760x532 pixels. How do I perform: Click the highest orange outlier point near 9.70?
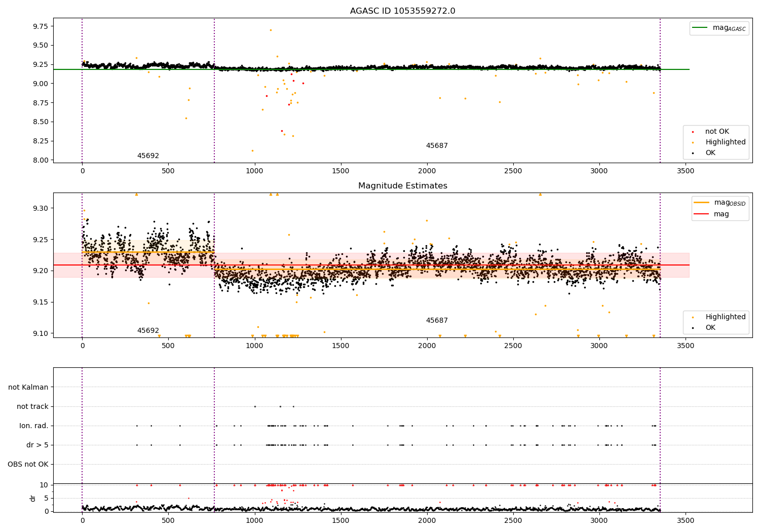click(271, 30)
